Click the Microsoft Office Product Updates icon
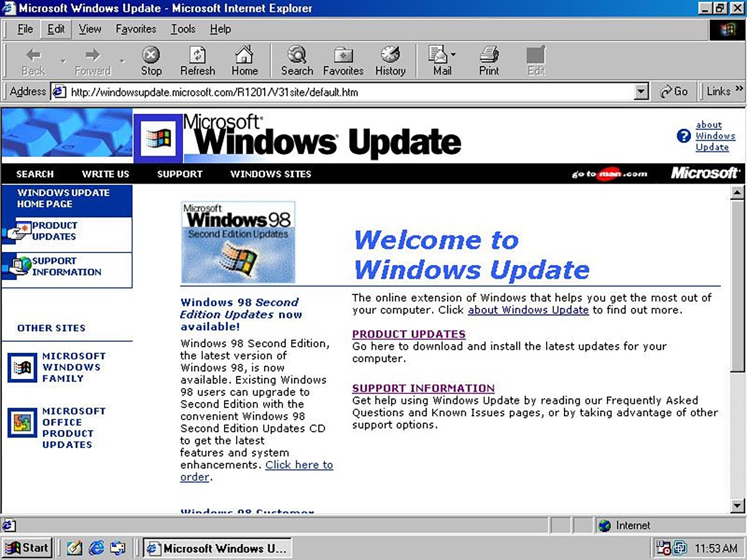This screenshot has width=747, height=560. click(x=23, y=424)
